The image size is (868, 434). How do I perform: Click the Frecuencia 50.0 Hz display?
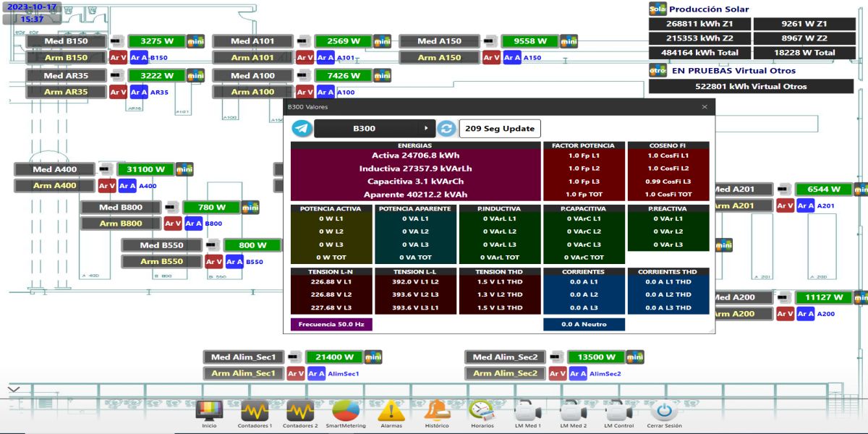click(x=331, y=324)
